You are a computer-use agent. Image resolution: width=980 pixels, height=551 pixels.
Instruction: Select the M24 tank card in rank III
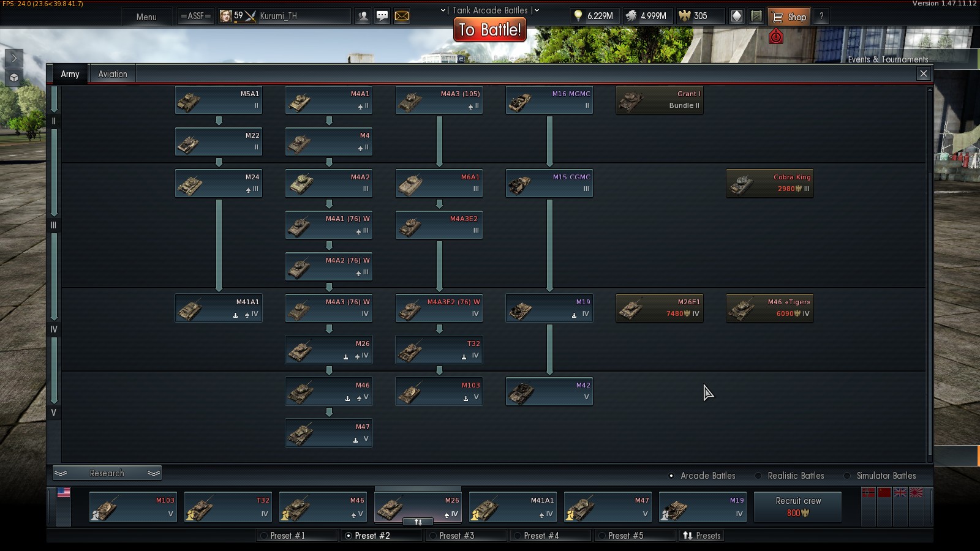point(219,184)
